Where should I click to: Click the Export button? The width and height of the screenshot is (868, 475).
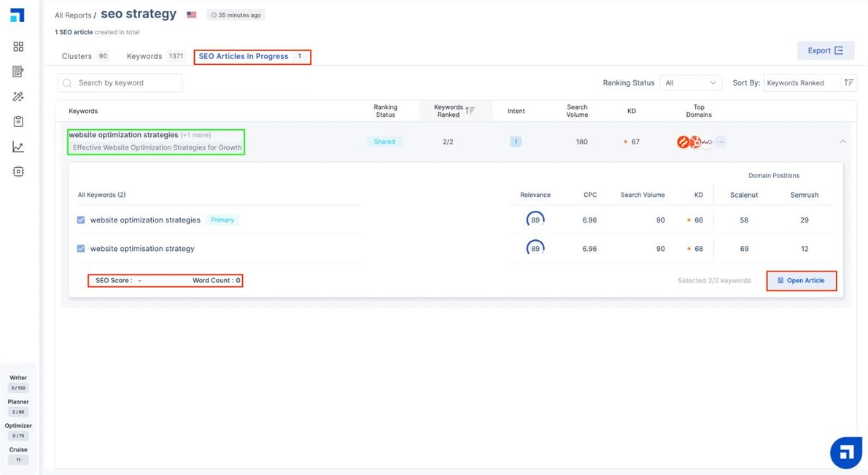pos(826,50)
